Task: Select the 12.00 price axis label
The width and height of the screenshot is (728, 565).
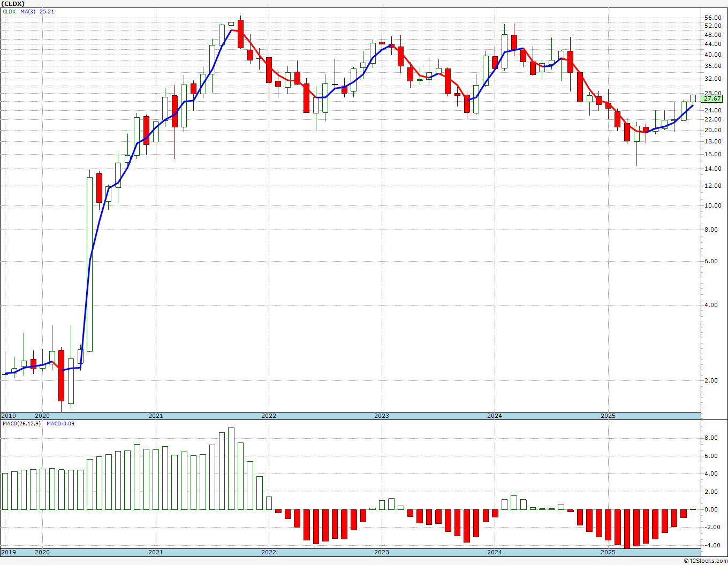Action: tap(712, 186)
